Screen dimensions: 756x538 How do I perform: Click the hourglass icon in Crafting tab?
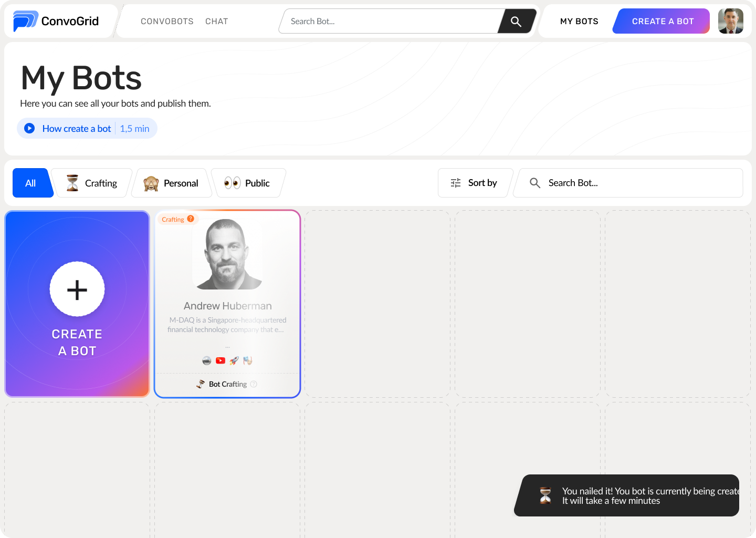[72, 183]
